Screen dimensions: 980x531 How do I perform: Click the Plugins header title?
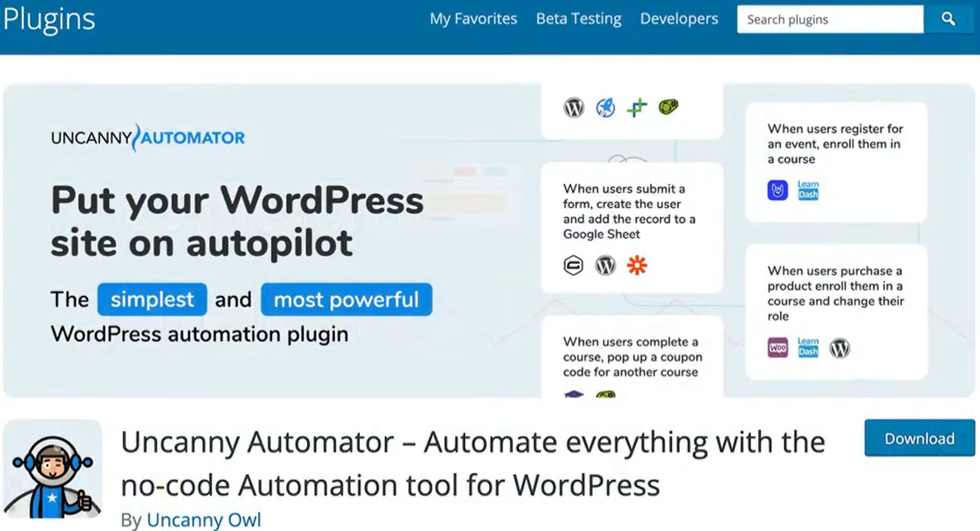click(49, 19)
